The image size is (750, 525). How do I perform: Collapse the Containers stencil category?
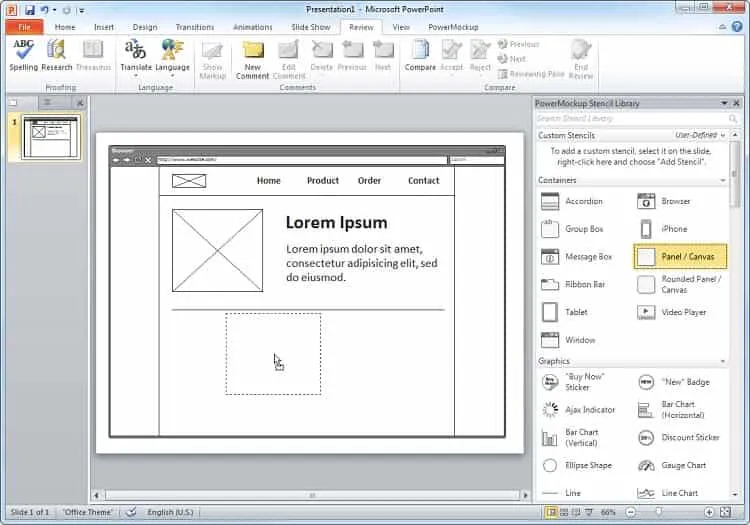pos(723,180)
